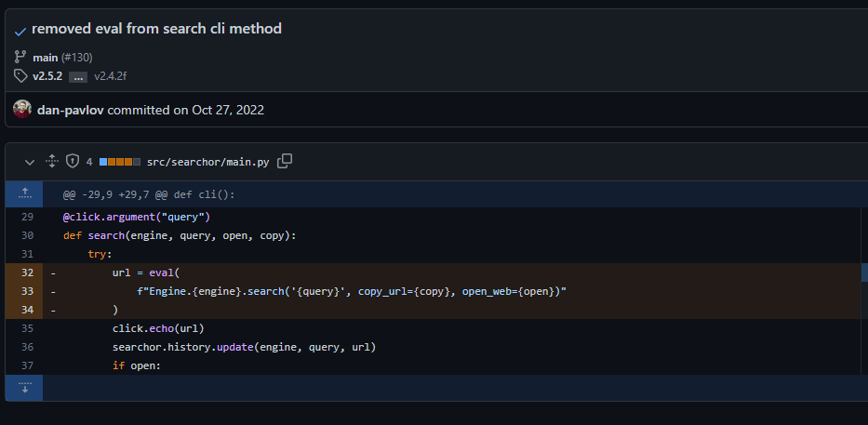Click the branch icon beside main

pos(20,57)
